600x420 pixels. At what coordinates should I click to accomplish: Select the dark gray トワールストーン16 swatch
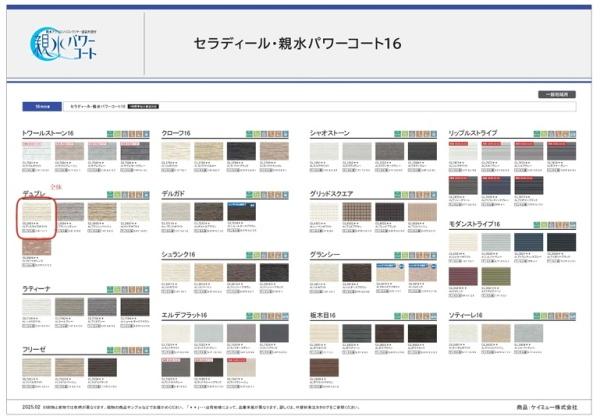[x=135, y=151]
